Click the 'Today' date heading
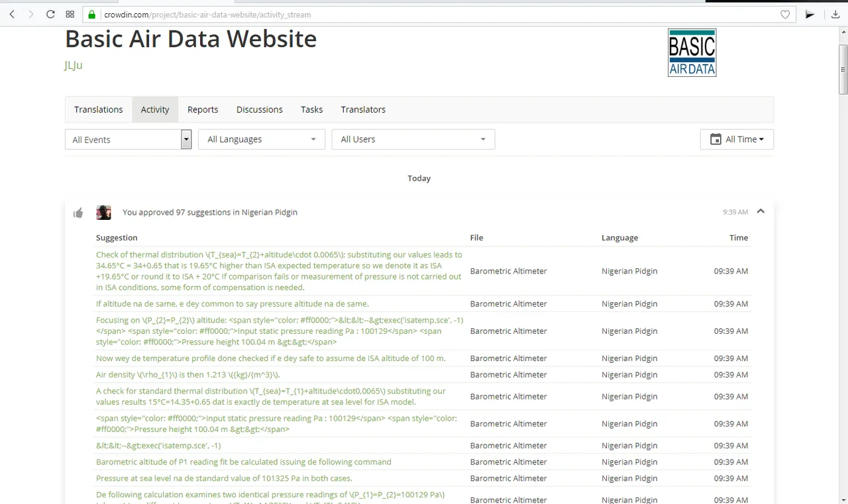This screenshot has height=504, width=848. [419, 178]
